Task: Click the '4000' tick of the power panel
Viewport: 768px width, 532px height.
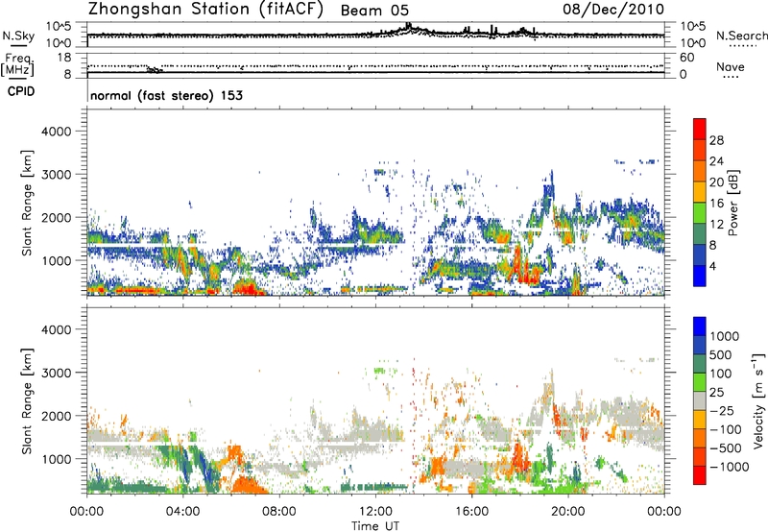Action: [x=56, y=132]
